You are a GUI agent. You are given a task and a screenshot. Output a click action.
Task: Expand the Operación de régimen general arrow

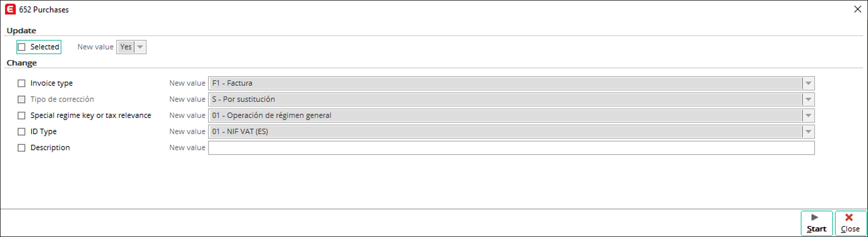808,116
